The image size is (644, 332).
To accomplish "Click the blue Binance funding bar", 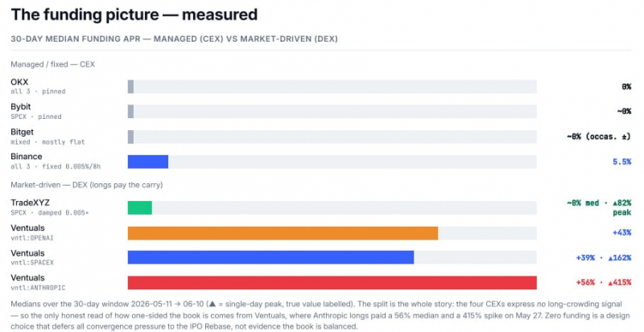I will (x=148, y=162).
